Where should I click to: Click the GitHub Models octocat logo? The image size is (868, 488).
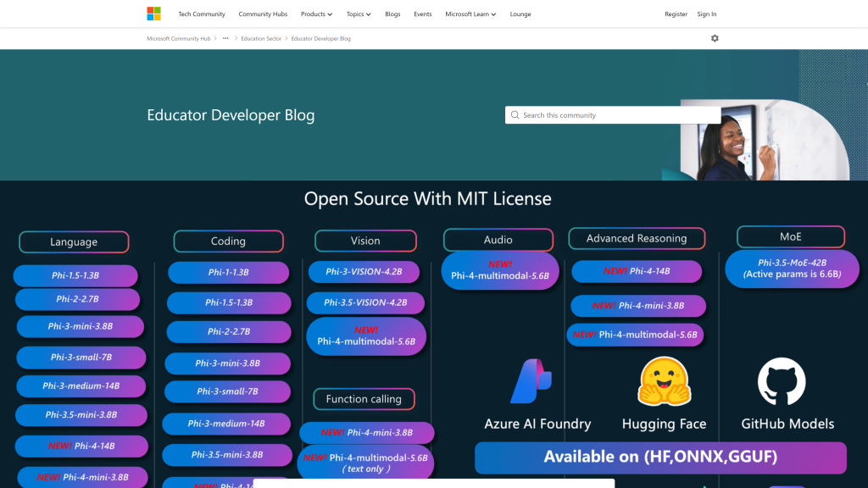pyautogui.click(x=781, y=381)
